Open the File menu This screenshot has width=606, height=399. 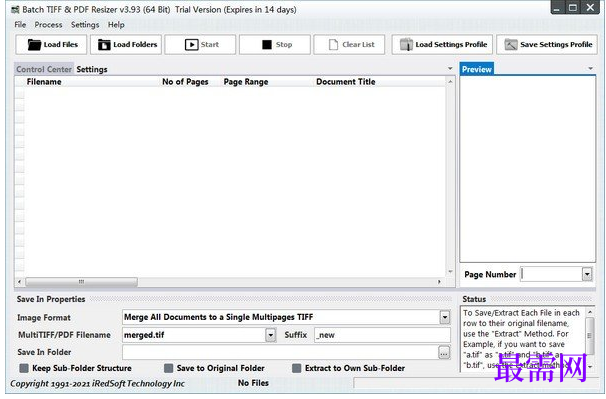click(x=20, y=25)
